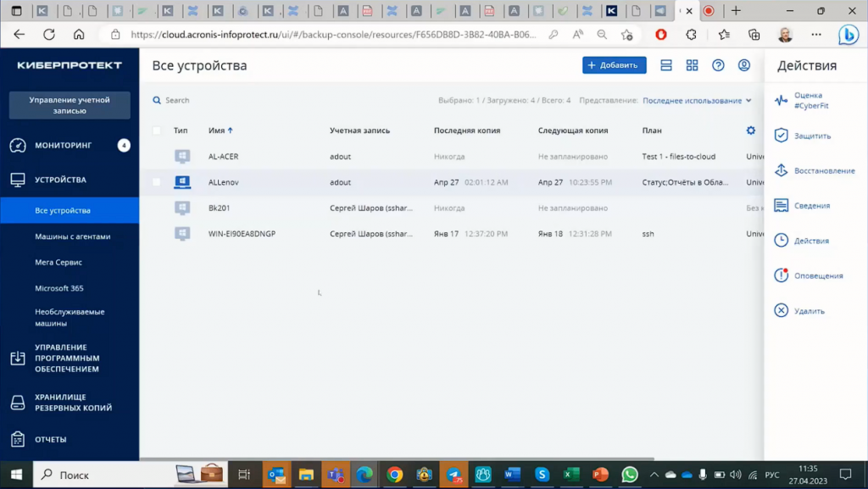Click the WIN-EI90EA8DNGP device type icon
Image resolution: width=868 pixels, height=489 pixels.
click(182, 233)
